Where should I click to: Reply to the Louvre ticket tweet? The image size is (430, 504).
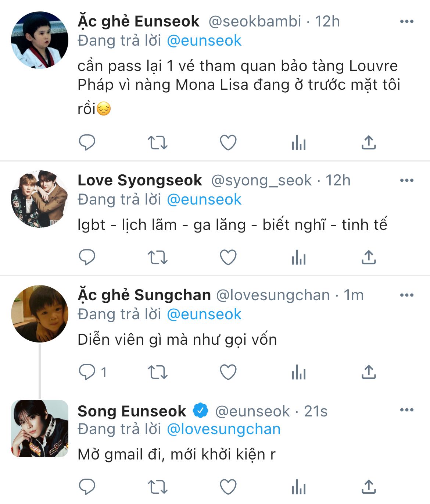[x=87, y=143]
